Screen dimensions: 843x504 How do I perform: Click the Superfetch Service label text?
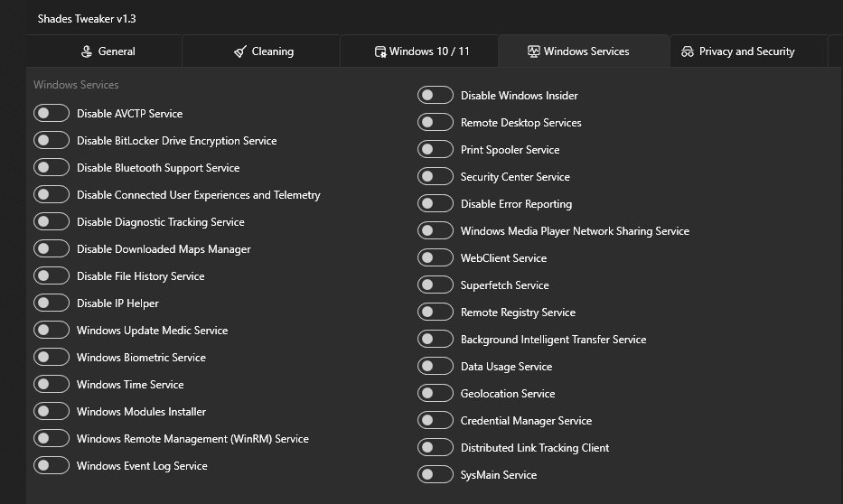click(x=505, y=285)
